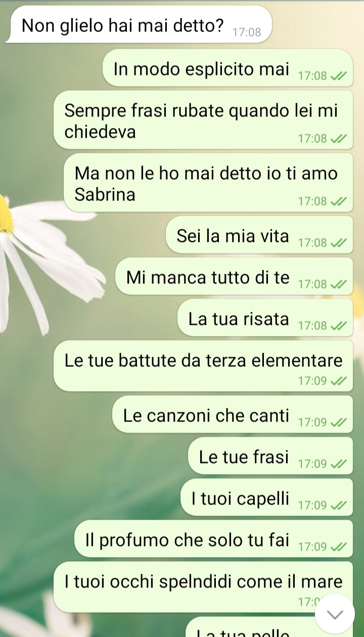Tap the 17:08 timestamp on the received message
This screenshot has width=364, height=637.
coord(247,33)
